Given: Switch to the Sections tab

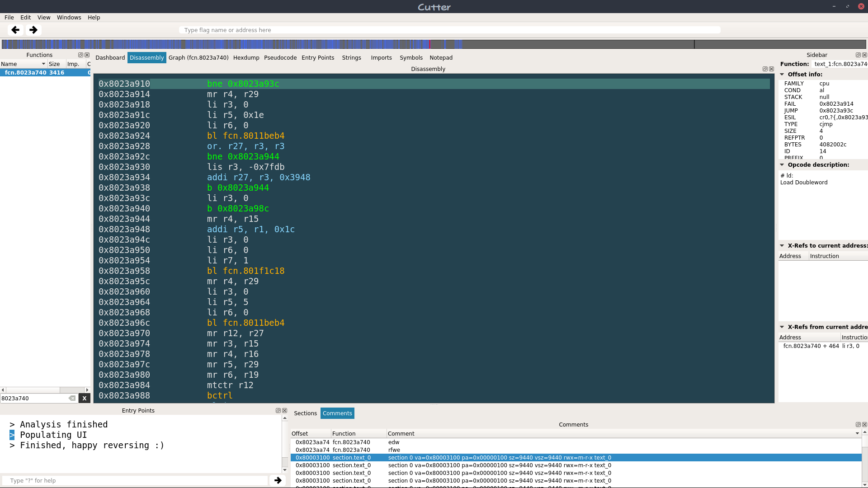Looking at the screenshot, I should coord(306,413).
